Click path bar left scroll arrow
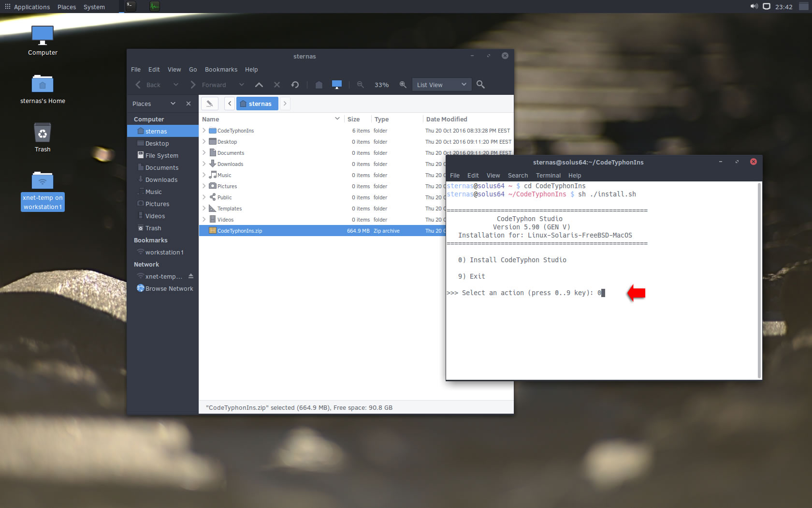Screen dimensions: 812x508 (x=230, y=104)
